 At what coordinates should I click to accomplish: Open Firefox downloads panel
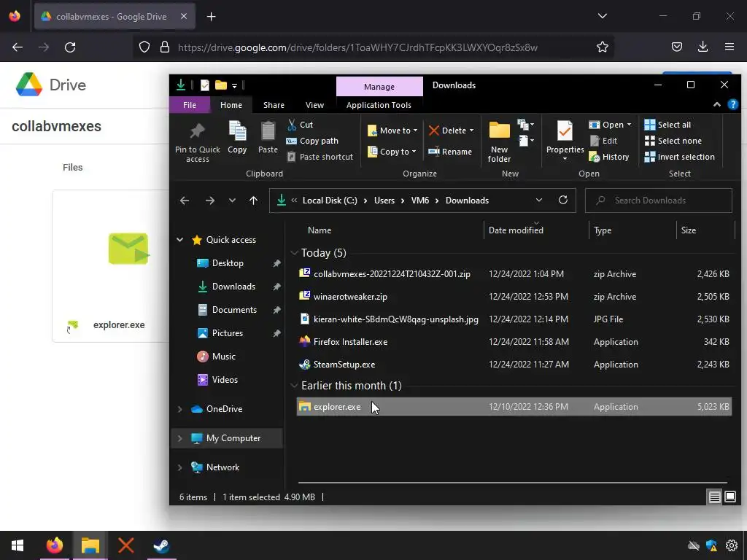click(703, 47)
